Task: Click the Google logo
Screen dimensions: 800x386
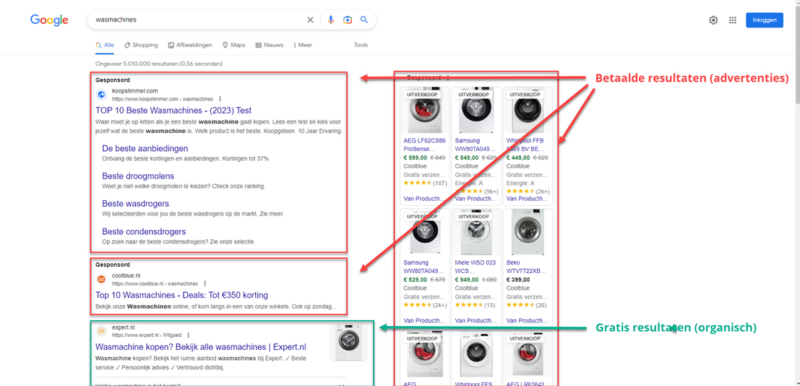Action: point(49,20)
